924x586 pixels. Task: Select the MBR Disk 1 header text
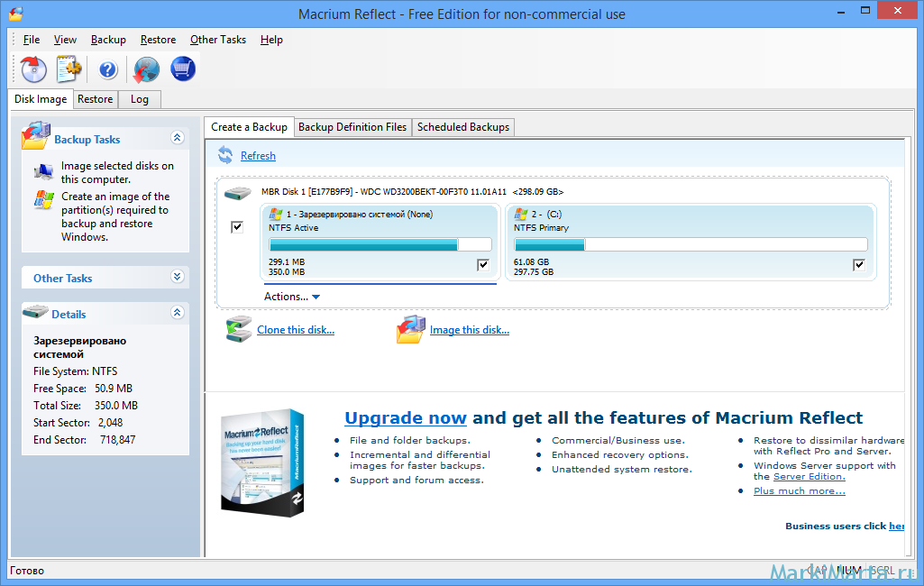coord(413,192)
